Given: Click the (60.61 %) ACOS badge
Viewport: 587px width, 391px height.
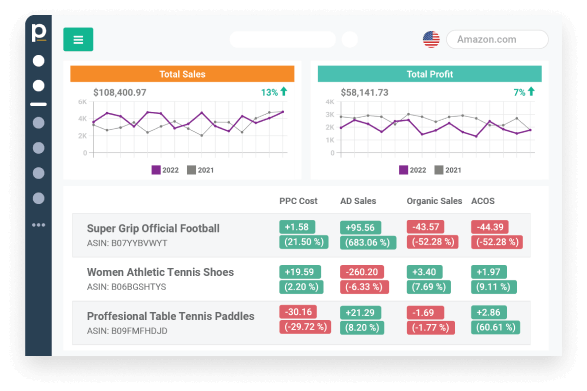Looking at the screenshot, I should click(x=495, y=327).
